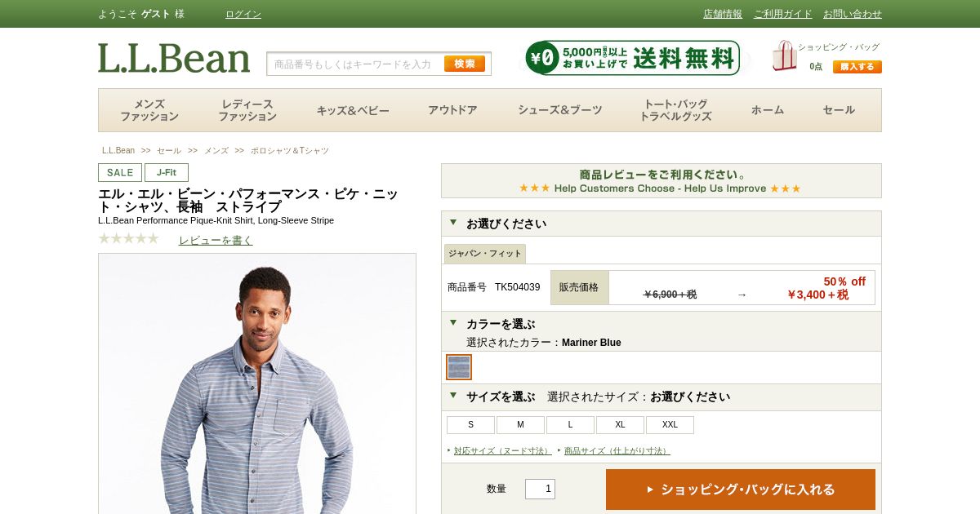980x514 pixels.
Task: Add item to shopping bag
Action: [x=741, y=490]
